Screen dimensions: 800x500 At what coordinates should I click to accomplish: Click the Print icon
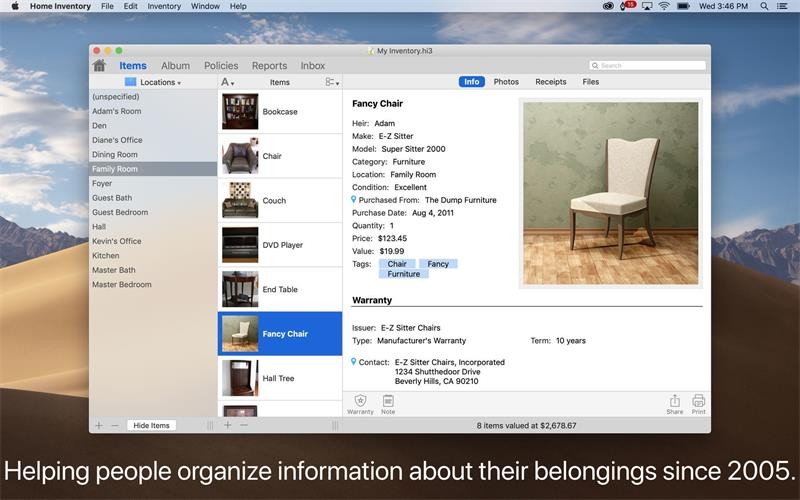(x=698, y=401)
